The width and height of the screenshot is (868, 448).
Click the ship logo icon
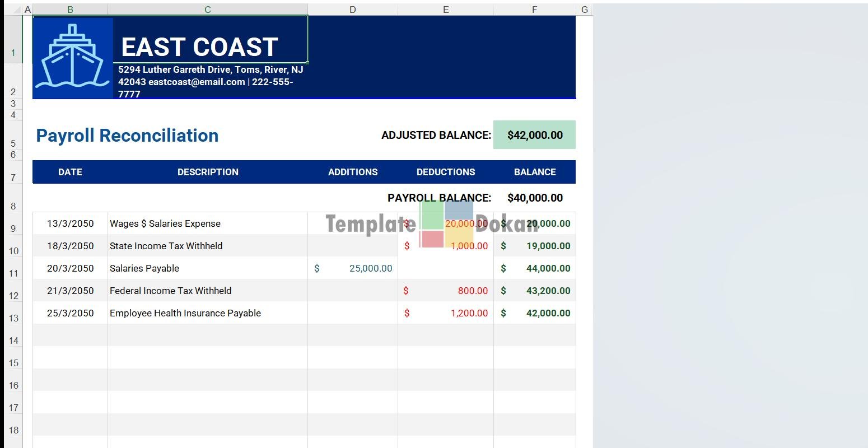(x=72, y=57)
